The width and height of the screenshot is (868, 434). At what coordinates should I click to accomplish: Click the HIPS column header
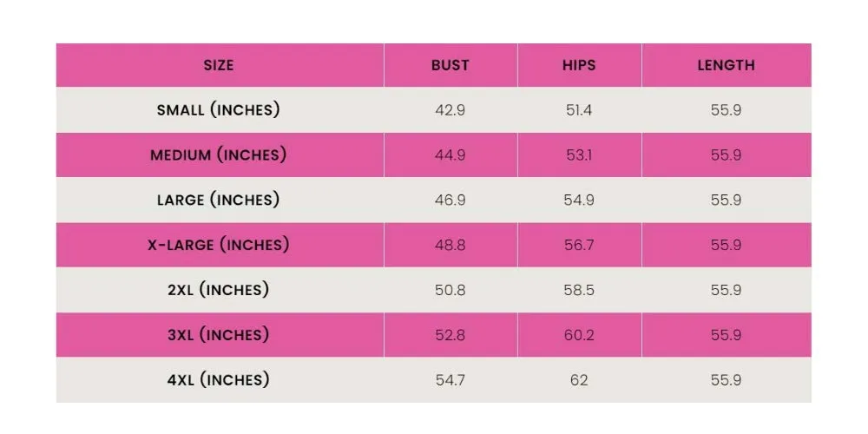coord(579,65)
